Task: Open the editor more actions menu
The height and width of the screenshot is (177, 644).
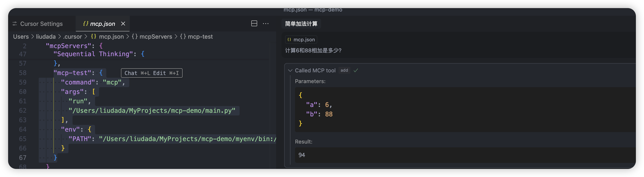Action: pyautogui.click(x=266, y=24)
